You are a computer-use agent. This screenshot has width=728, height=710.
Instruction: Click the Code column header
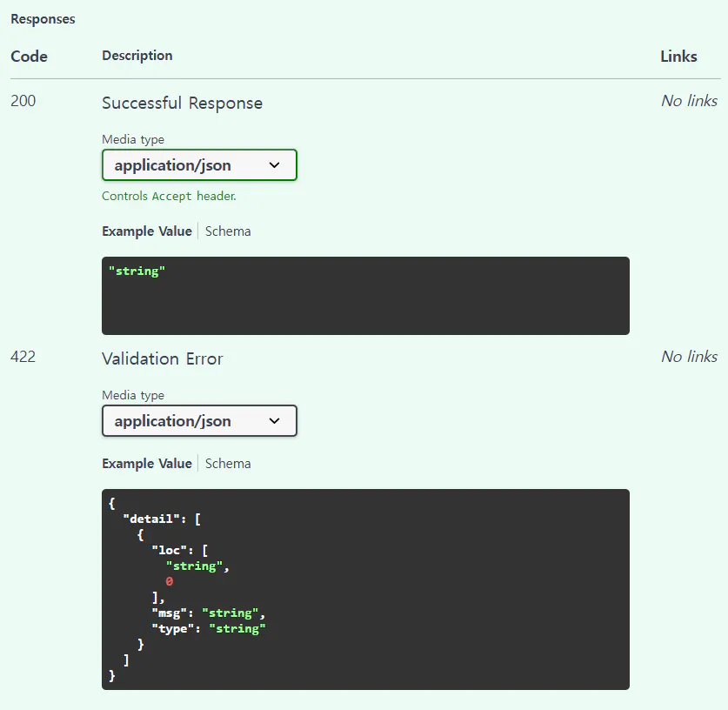[29, 57]
